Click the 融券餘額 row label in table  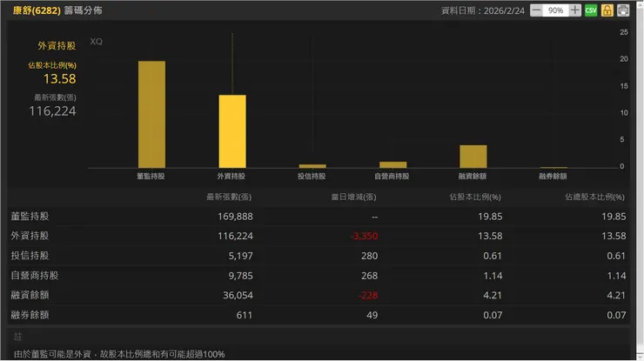click(30, 315)
